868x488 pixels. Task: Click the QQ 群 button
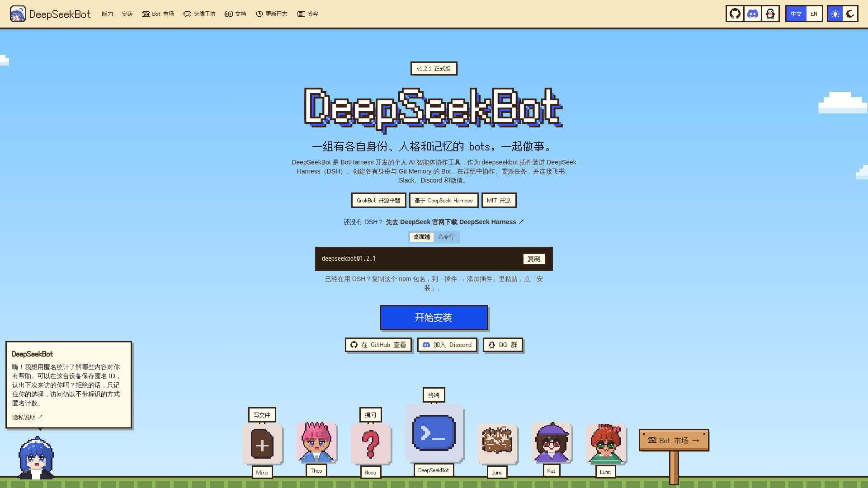pos(503,345)
